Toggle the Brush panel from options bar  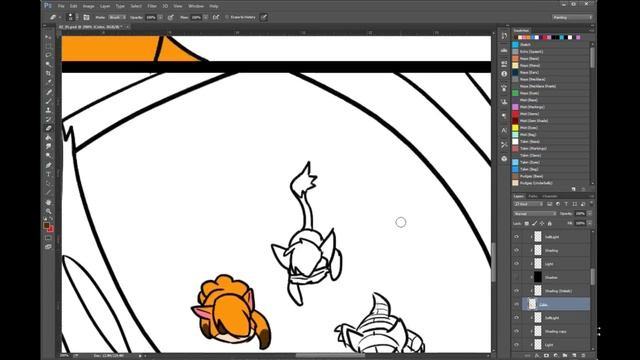[87, 17]
